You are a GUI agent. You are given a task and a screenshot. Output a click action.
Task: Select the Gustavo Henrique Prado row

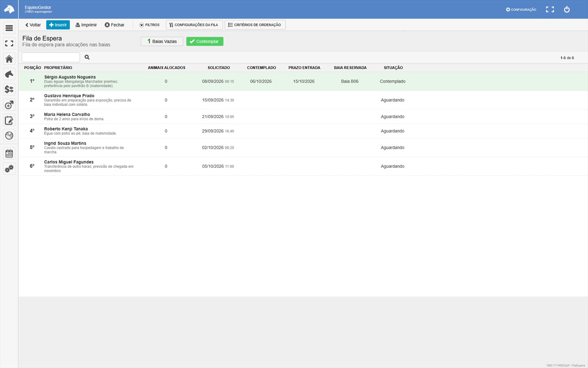[303, 100]
